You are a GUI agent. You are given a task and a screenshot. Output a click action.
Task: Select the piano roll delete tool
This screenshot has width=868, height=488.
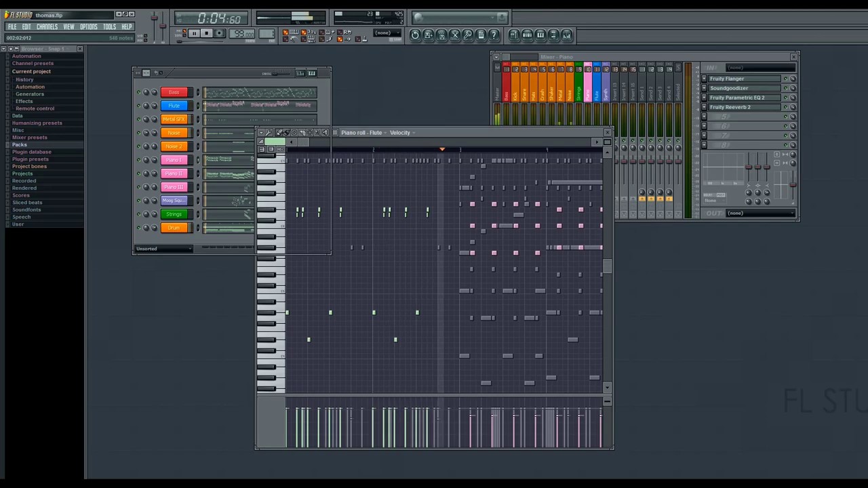[294, 133]
